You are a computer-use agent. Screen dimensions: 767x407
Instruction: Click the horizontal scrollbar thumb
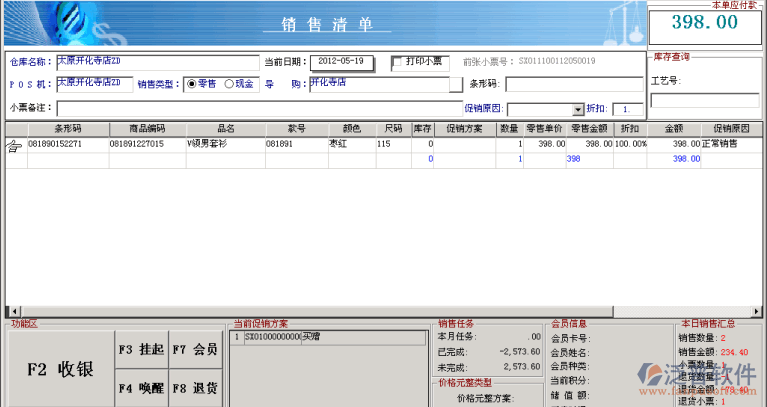pyautogui.click(x=316, y=312)
